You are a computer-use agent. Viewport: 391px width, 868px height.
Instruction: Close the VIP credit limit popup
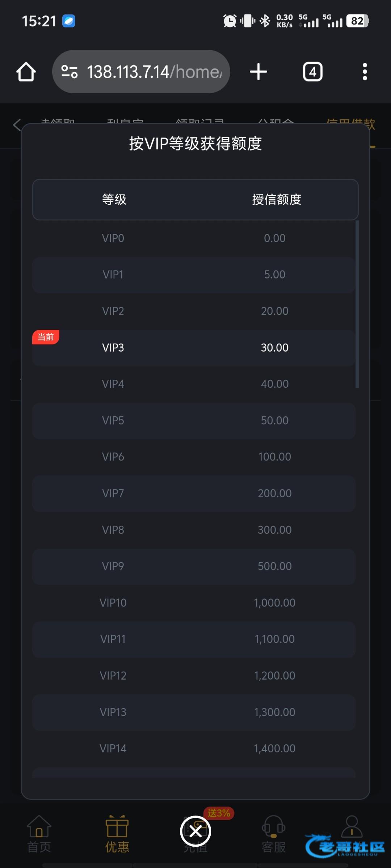click(195, 831)
